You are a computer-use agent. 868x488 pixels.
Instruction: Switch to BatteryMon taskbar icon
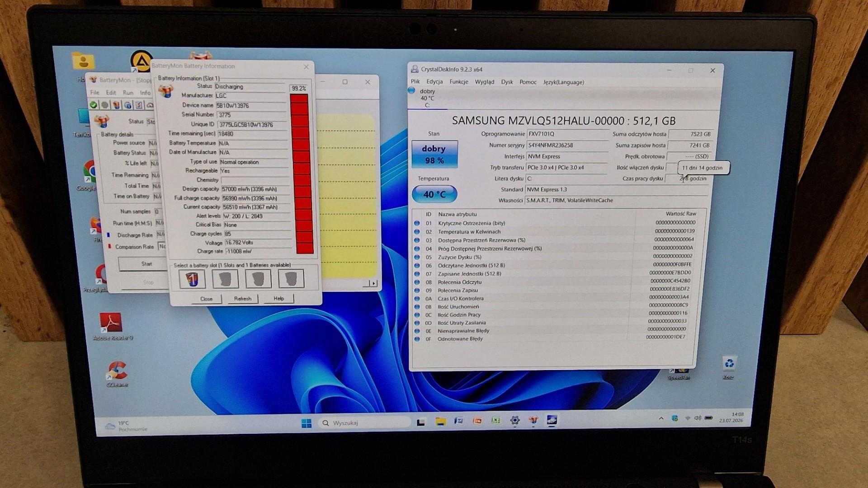533,421
